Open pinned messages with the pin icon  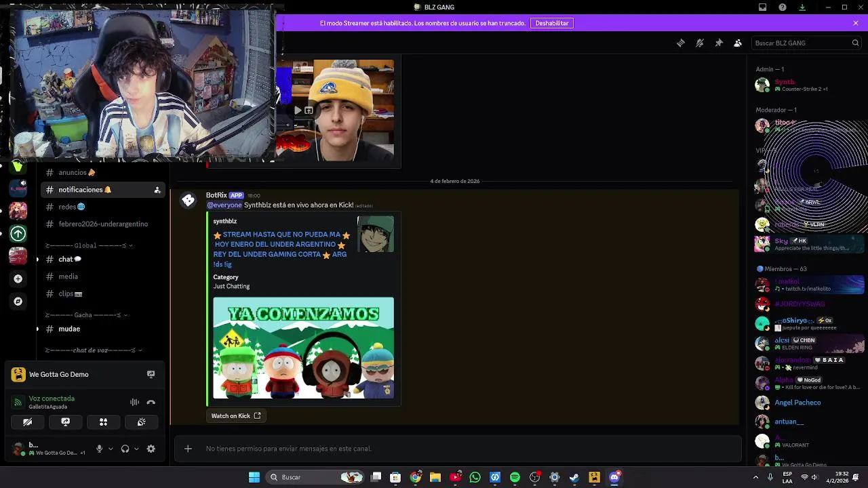719,43
